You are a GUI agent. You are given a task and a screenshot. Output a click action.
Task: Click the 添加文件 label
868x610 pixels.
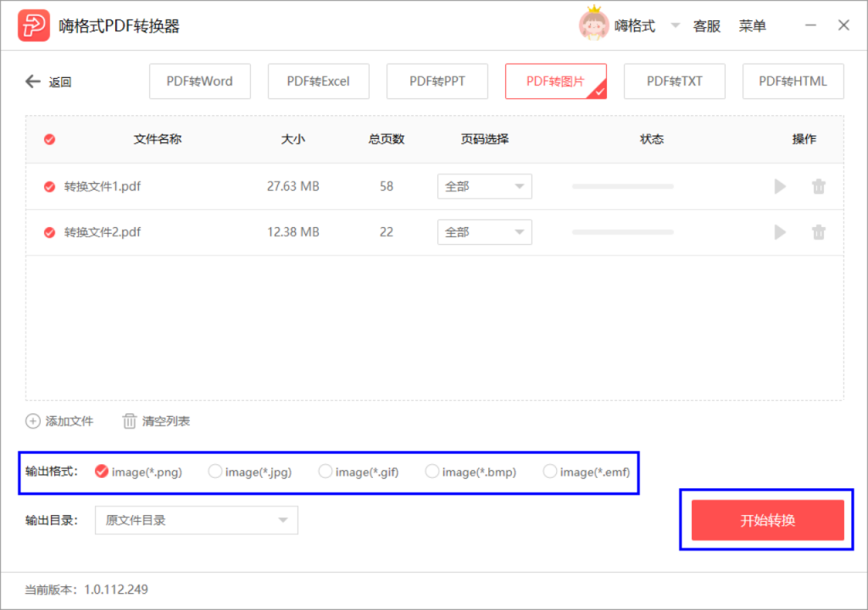click(x=70, y=421)
